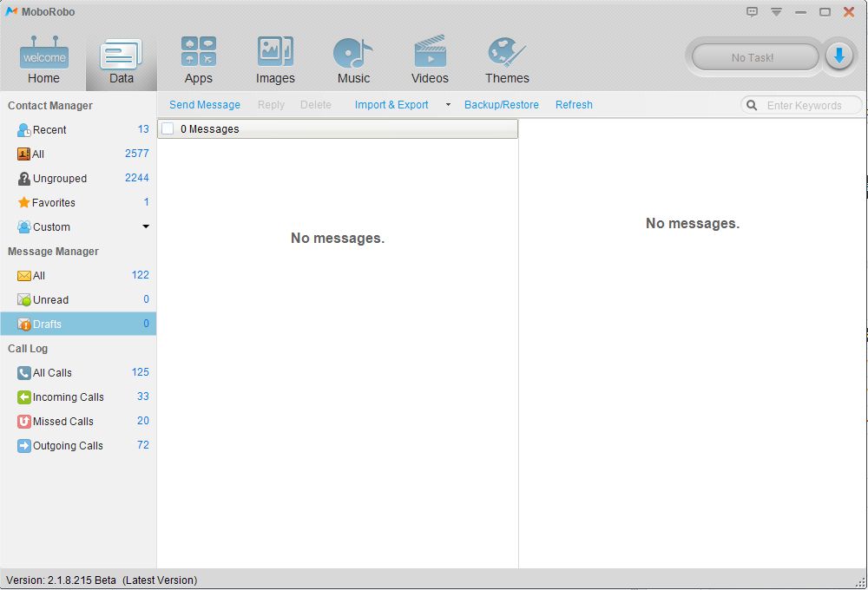
Task: Select All contacts with 2577 entries
Action: [x=78, y=154]
